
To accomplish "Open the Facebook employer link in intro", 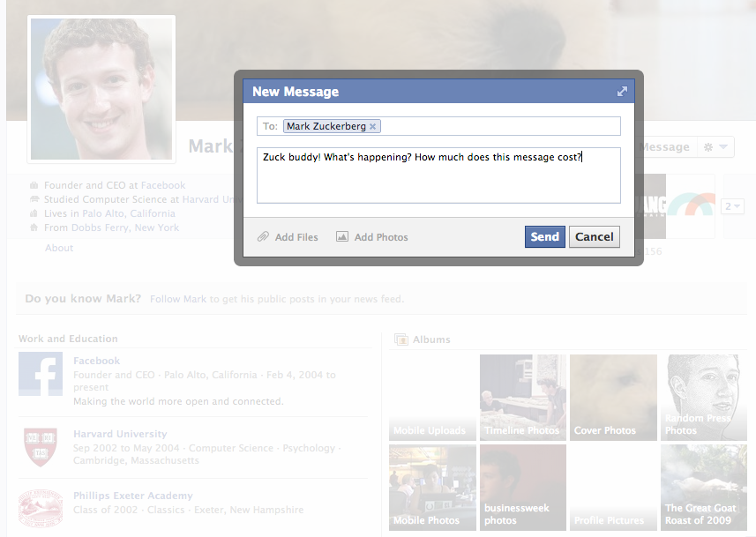I will click(163, 185).
